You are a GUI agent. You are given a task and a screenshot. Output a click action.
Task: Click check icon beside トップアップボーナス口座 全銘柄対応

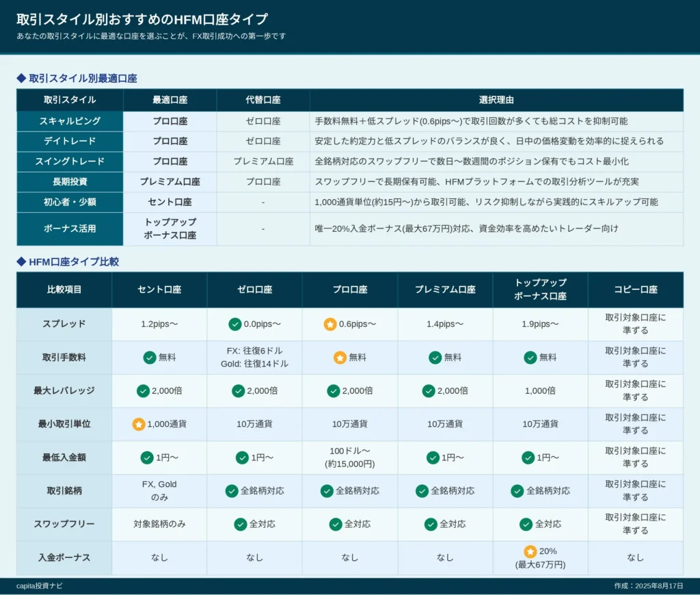[x=517, y=491]
